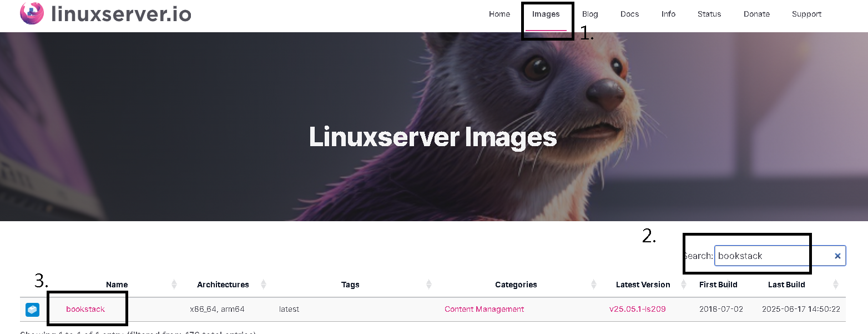This screenshot has height=334, width=868.
Task: Sort the table by Architectures column
Action: [223, 285]
